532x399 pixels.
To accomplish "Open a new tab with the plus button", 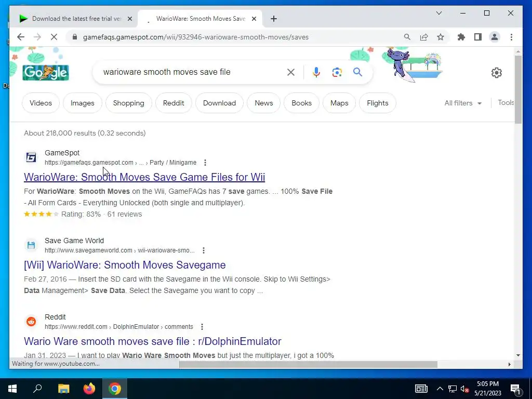I will coord(274,19).
